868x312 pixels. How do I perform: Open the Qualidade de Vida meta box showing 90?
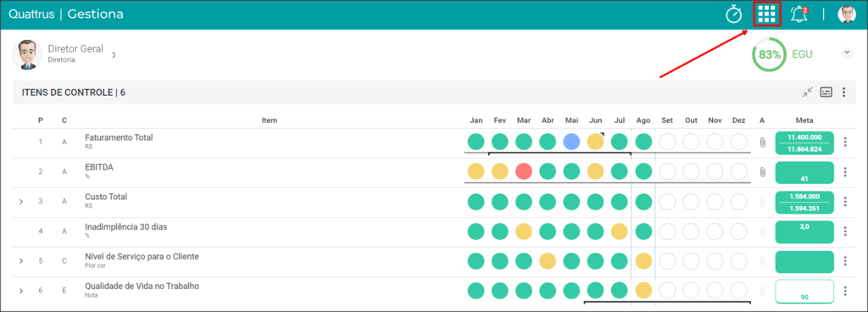pyautogui.click(x=804, y=292)
